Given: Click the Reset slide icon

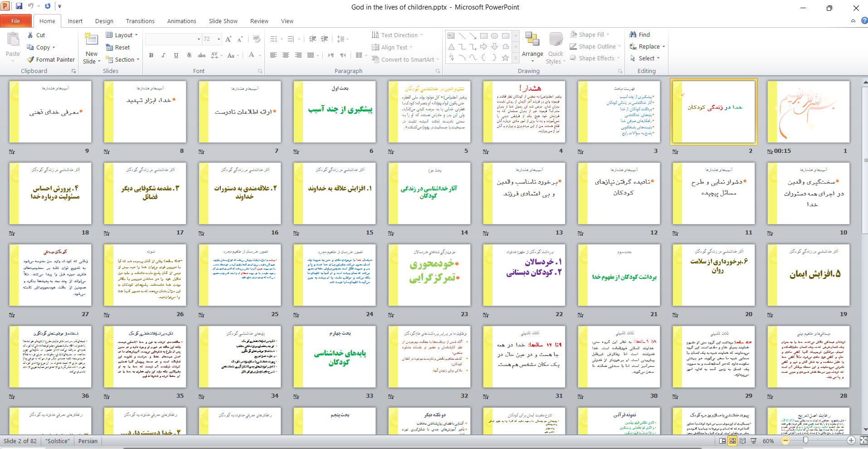Looking at the screenshot, I should tap(109, 47).
